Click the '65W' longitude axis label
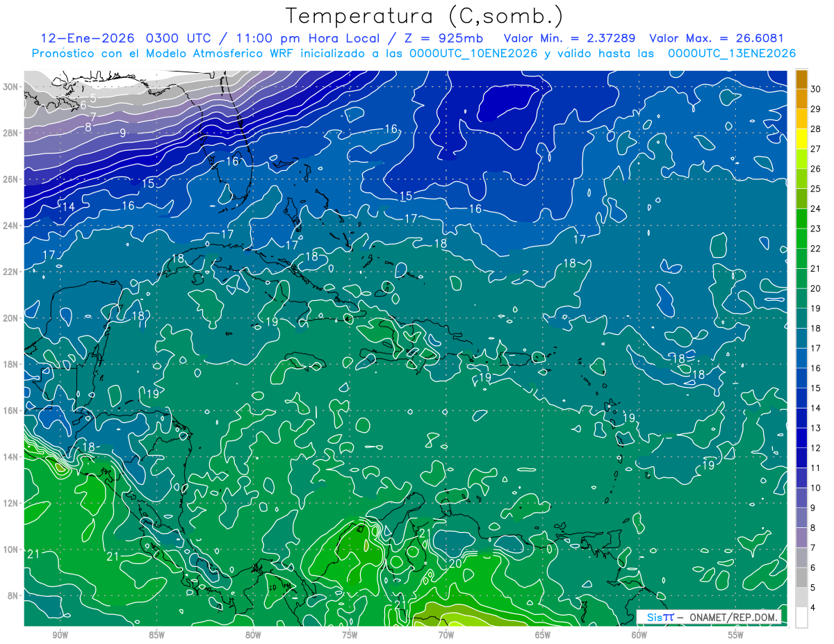The height and width of the screenshot is (644, 834). point(543,635)
